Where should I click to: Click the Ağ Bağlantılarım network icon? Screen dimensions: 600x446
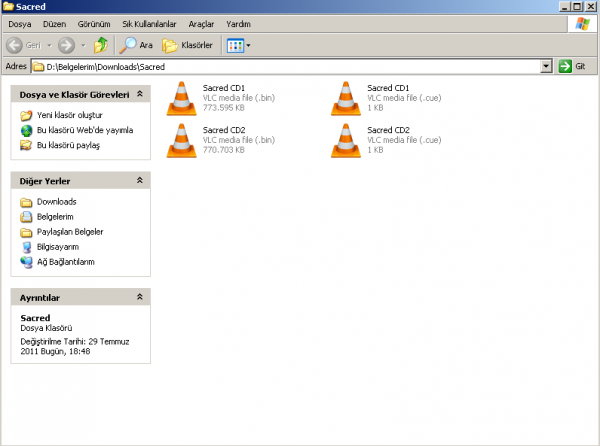pyautogui.click(x=26, y=262)
